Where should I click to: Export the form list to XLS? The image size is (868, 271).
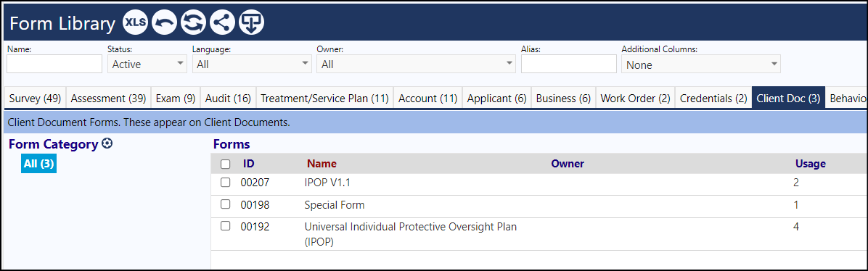point(136,22)
